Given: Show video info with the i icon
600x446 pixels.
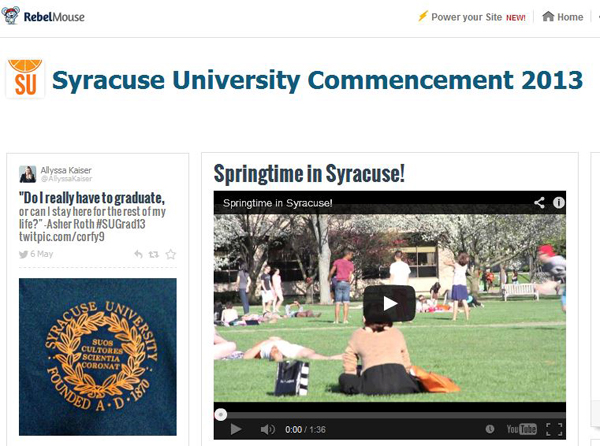Looking at the screenshot, I should click(x=558, y=203).
